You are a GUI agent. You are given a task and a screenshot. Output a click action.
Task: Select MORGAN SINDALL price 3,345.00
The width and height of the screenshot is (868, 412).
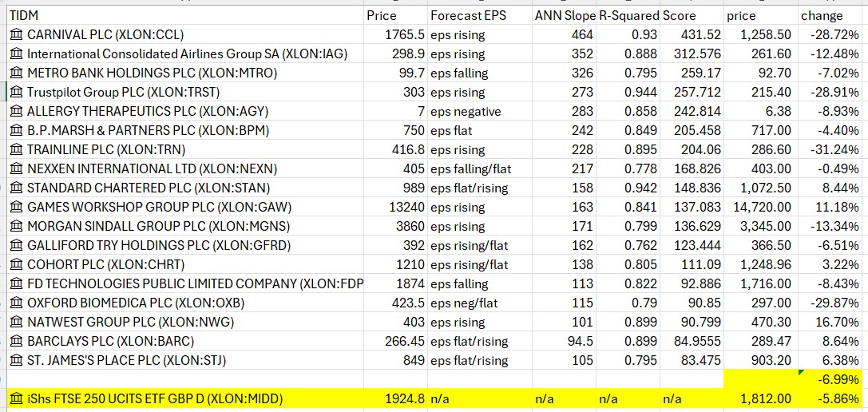pos(761,227)
